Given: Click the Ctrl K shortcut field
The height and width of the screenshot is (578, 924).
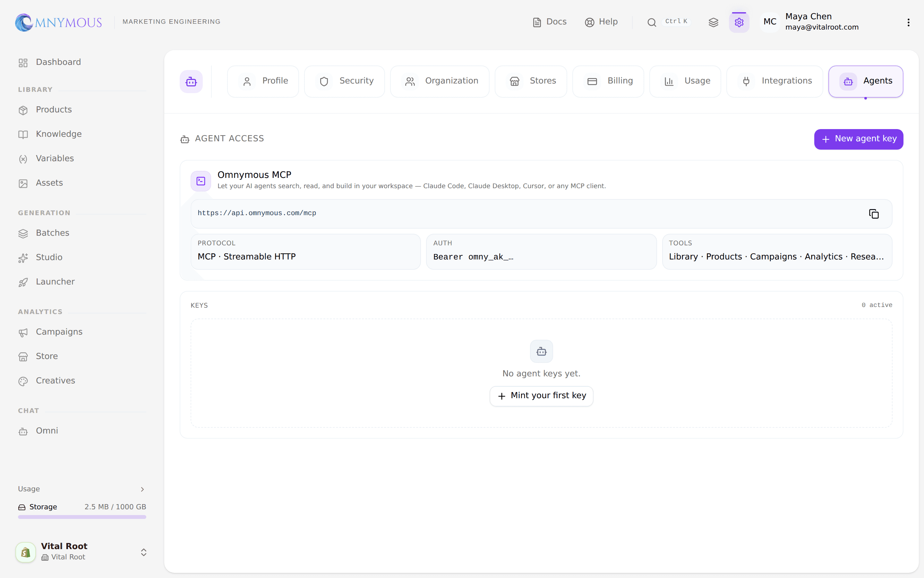Looking at the screenshot, I should (x=676, y=22).
